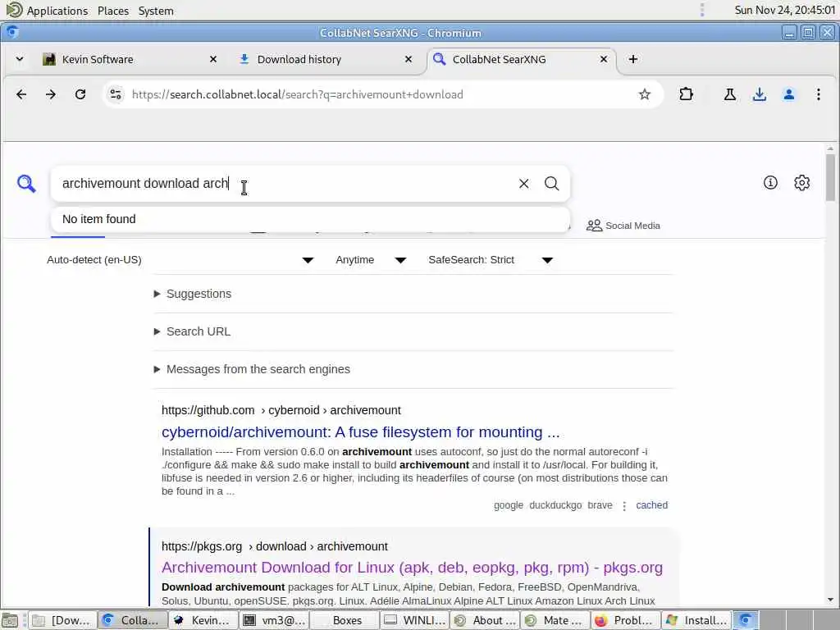This screenshot has height=630, width=840.
Task: Click the pkgs.org result URL
Action: (x=274, y=546)
